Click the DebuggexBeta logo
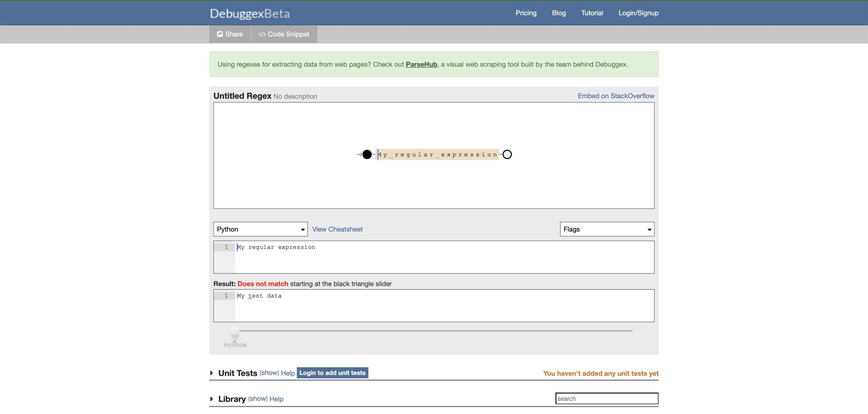This screenshot has width=868, height=414. [x=250, y=14]
